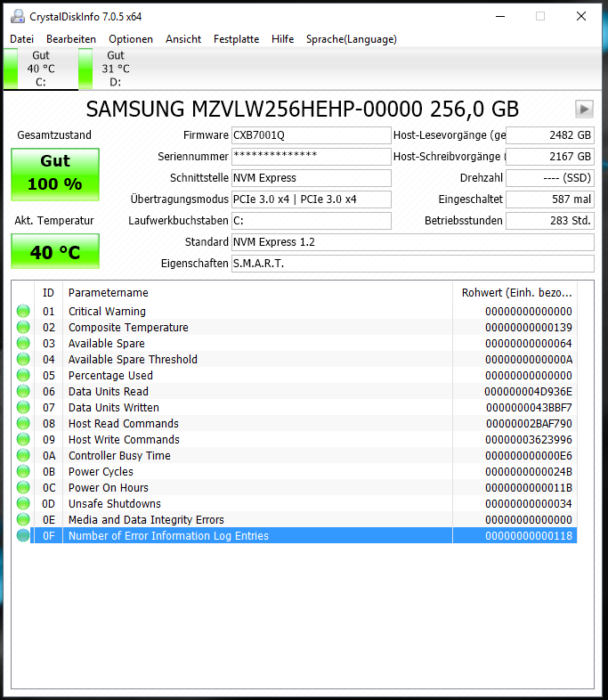The height and width of the screenshot is (700, 608).
Task: Click the 40 °C temperature button
Action: (x=55, y=251)
